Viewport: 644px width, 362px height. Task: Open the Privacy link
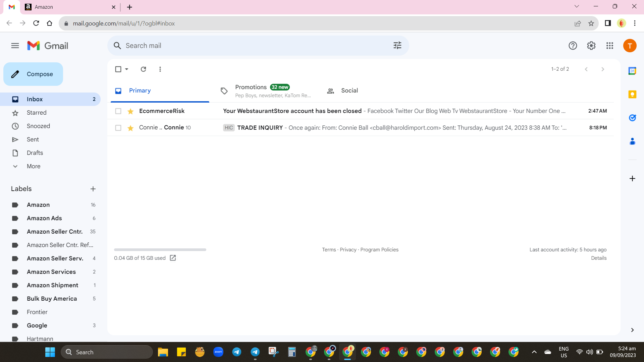tap(348, 250)
